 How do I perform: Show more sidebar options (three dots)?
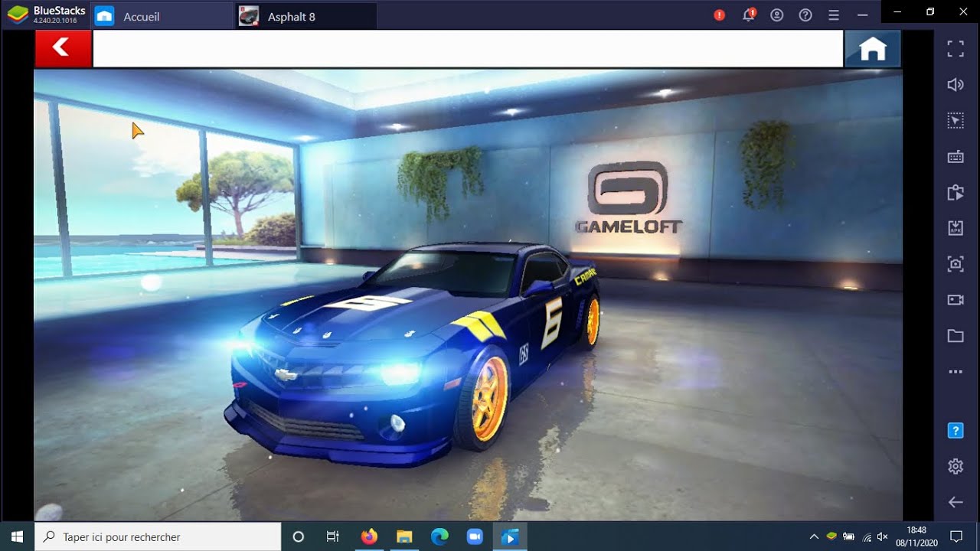[955, 372]
